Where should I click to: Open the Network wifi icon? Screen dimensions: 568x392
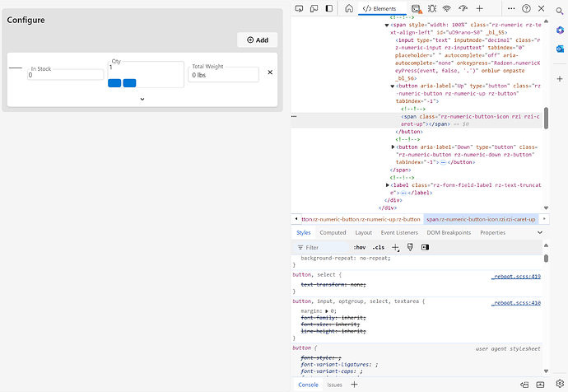(x=447, y=8)
